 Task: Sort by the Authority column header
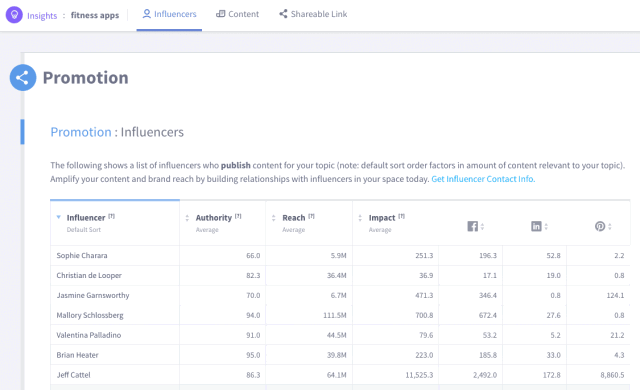click(x=213, y=218)
